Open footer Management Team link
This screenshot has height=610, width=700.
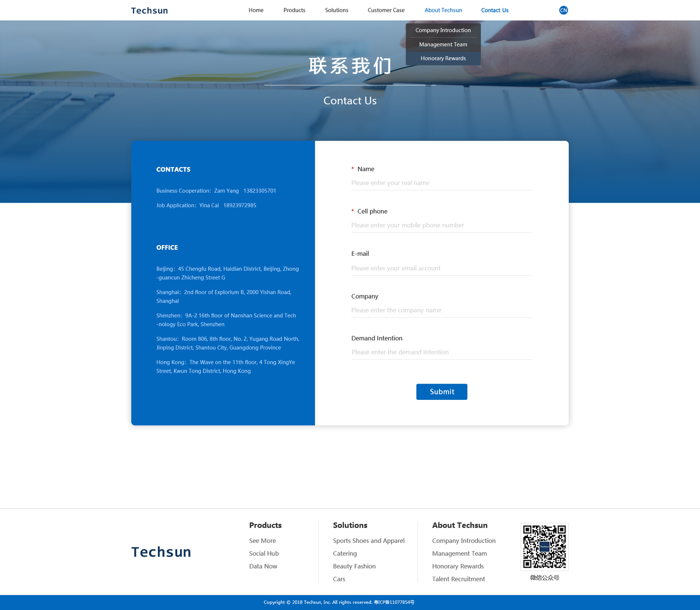coord(459,554)
